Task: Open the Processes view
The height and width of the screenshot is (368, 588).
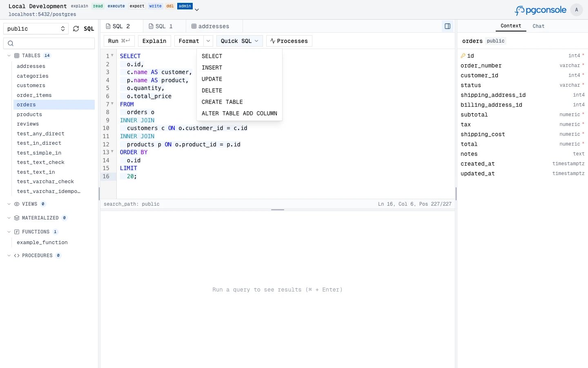Action: pyautogui.click(x=289, y=41)
